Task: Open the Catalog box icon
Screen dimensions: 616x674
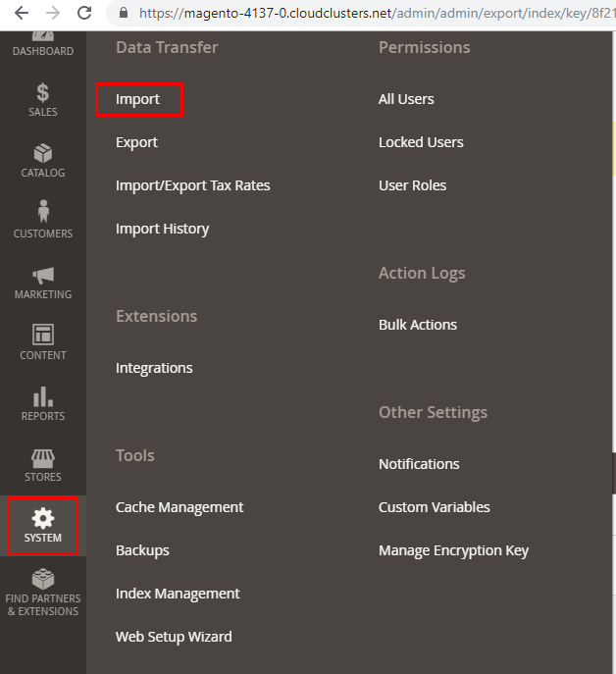Action: point(43,154)
